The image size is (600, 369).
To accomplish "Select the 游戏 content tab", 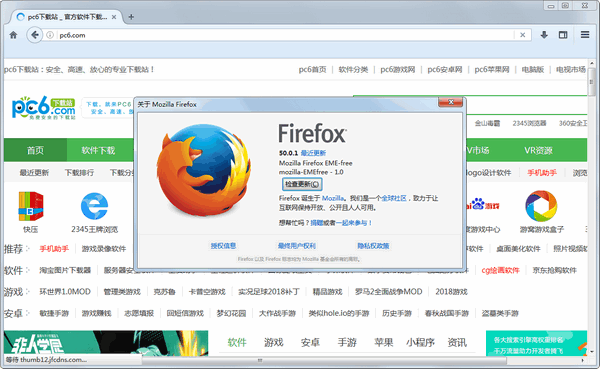I will [x=274, y=342].
